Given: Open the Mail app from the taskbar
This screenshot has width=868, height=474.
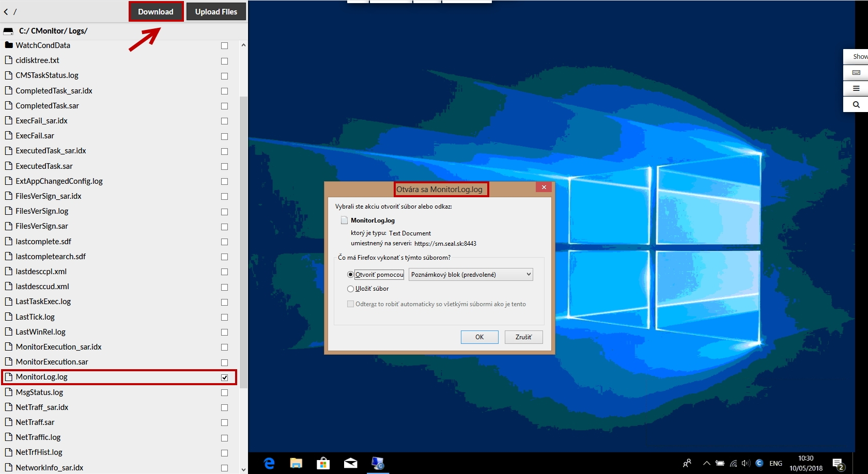Looking at the screenshot, I should (x=350, y=463).
